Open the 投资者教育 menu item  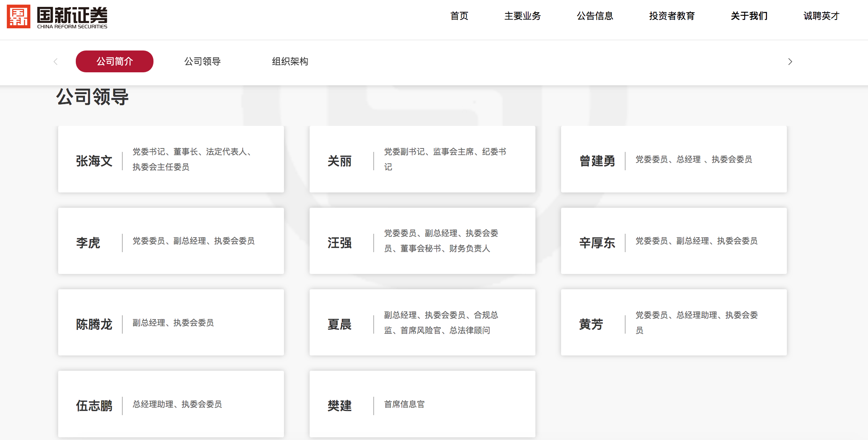pyautogui.click(x=672, y=16)
